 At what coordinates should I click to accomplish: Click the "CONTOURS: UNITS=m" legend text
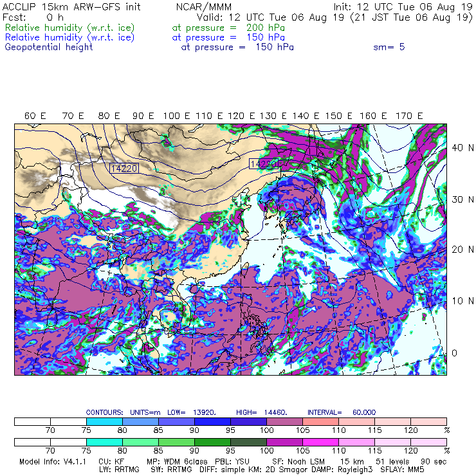point(123,412)
